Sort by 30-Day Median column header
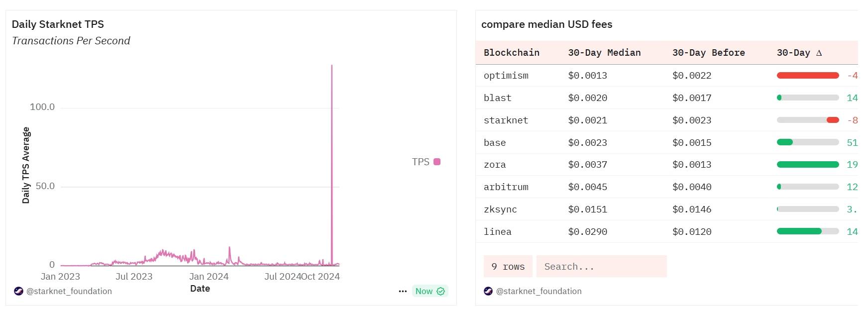Viewport: 868px width, 310px height. pos(604,53)
